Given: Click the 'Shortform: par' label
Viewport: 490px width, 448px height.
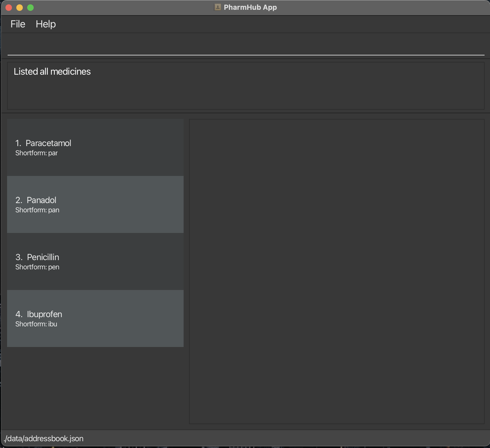Looking at the screenshot, I should [36, 153].
